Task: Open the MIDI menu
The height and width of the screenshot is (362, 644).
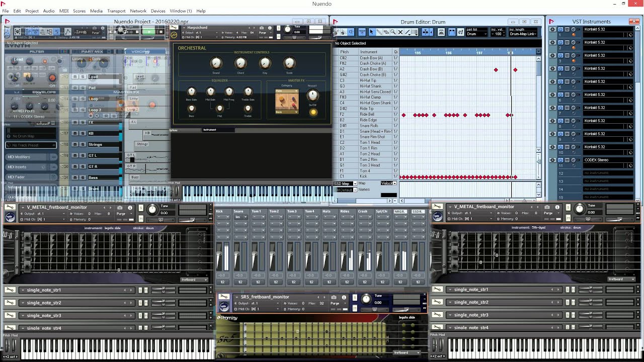Action: tap(64, 11)
